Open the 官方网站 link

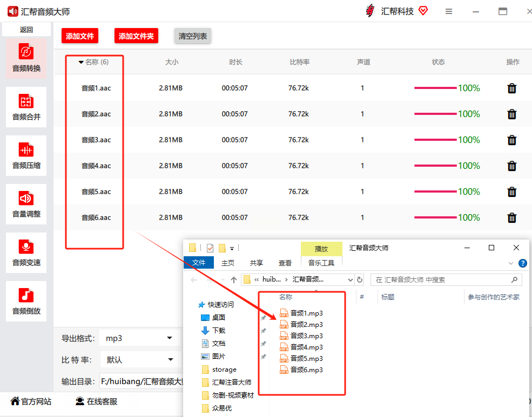31,401
